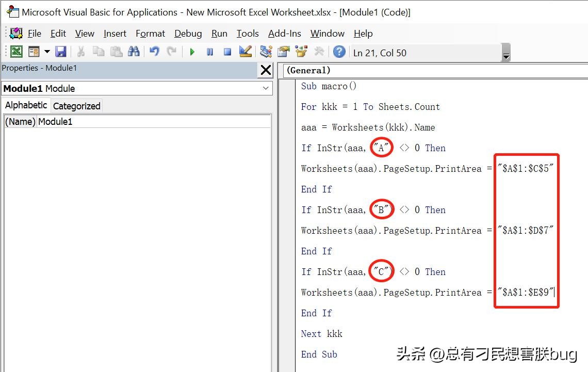Open the File menu
Screen dimensions: 588x372
35,34
